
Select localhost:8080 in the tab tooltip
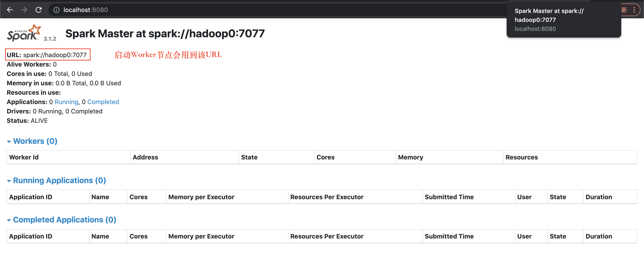(535, 29)
